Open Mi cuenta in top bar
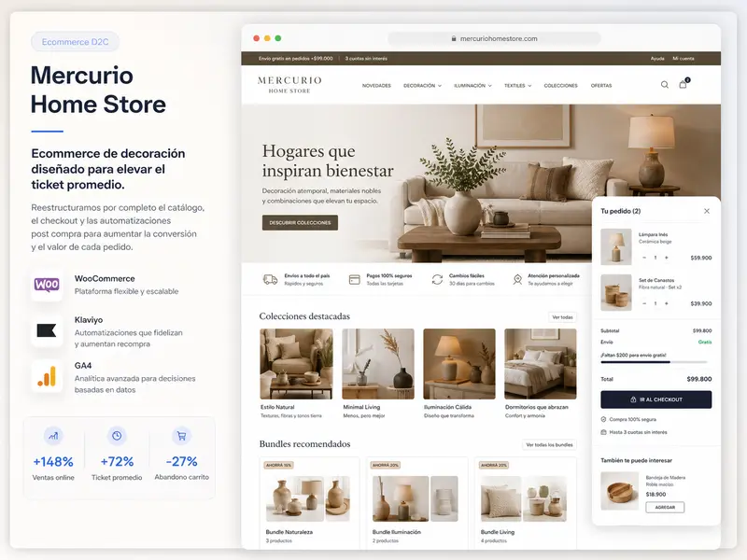Image resolution: width=747 pixels, height=560 pixels. (x=684, y=59)
